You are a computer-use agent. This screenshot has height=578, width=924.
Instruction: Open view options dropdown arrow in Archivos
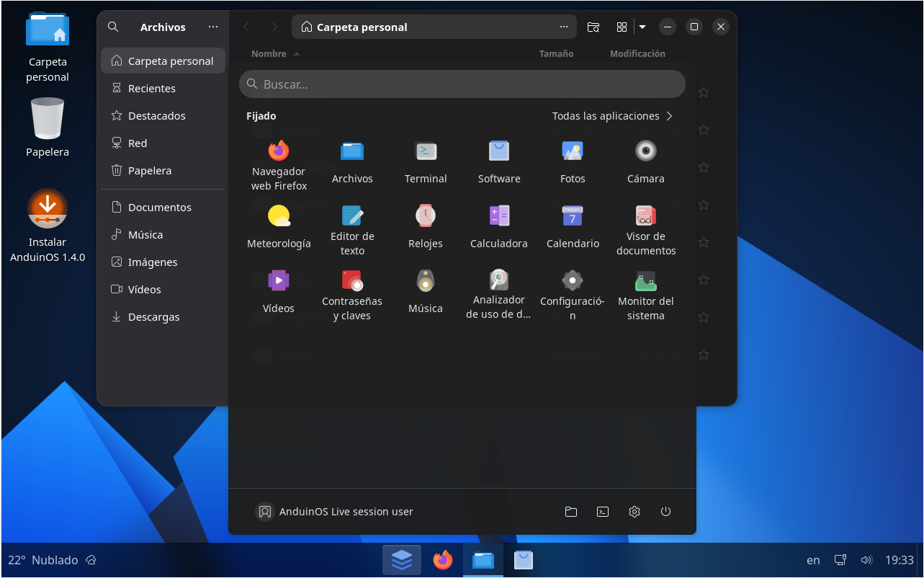(642, 27)
